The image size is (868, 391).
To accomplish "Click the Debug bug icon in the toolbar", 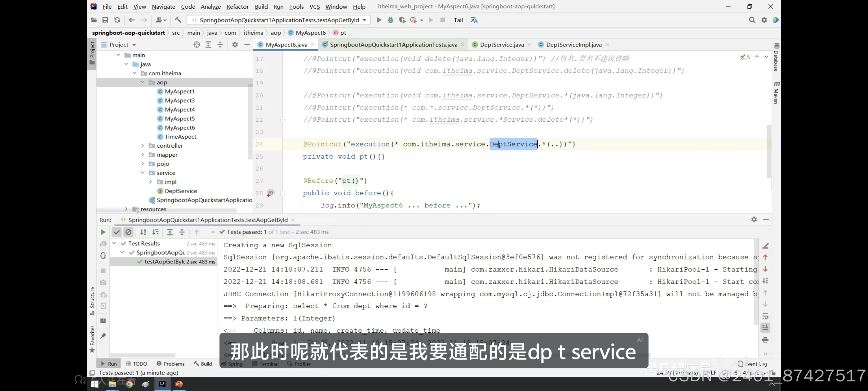I will pos(391,20).
